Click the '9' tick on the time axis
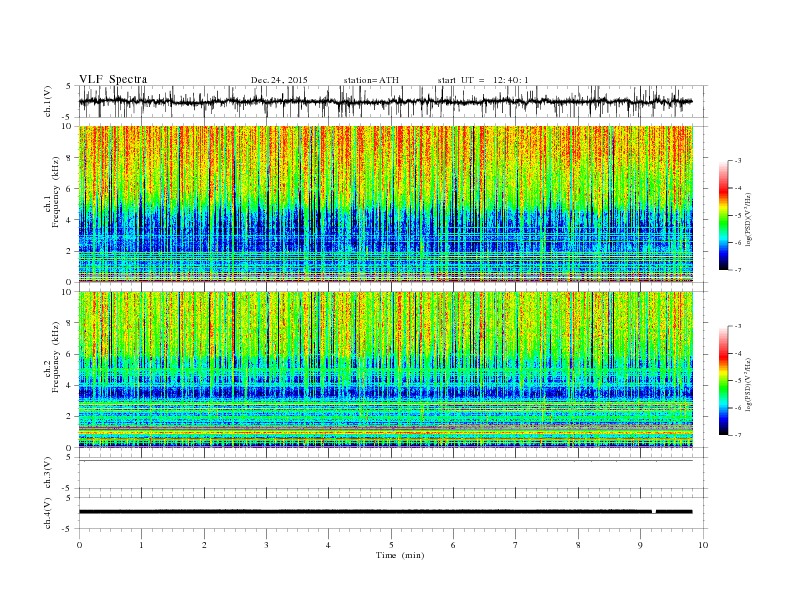Viewport: 792px width, 612px height. pyautogui.click(x=640, y=545)
